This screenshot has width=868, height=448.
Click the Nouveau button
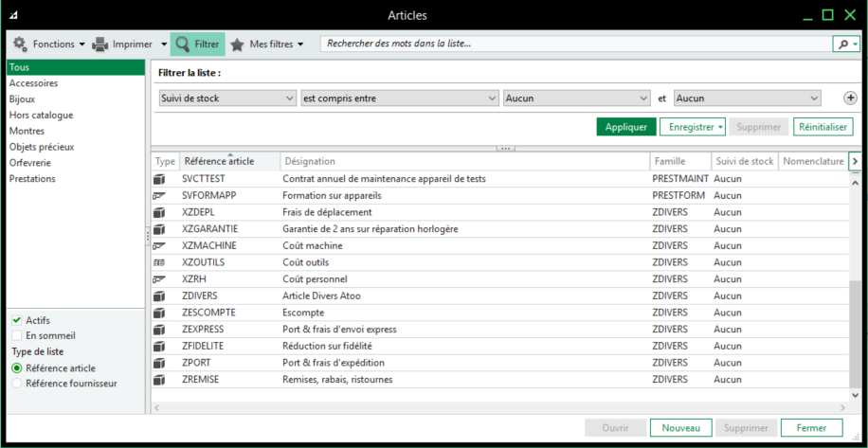tap(680, 428)
